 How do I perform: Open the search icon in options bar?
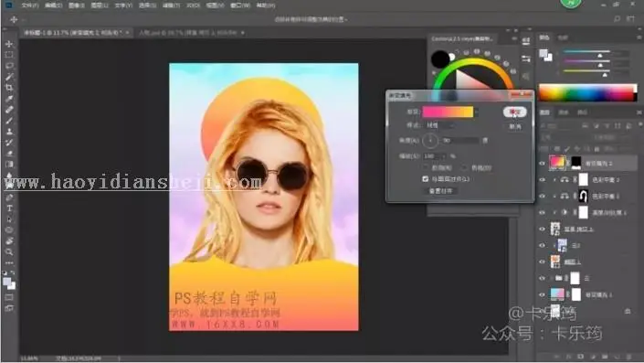(x=617, y=19)
